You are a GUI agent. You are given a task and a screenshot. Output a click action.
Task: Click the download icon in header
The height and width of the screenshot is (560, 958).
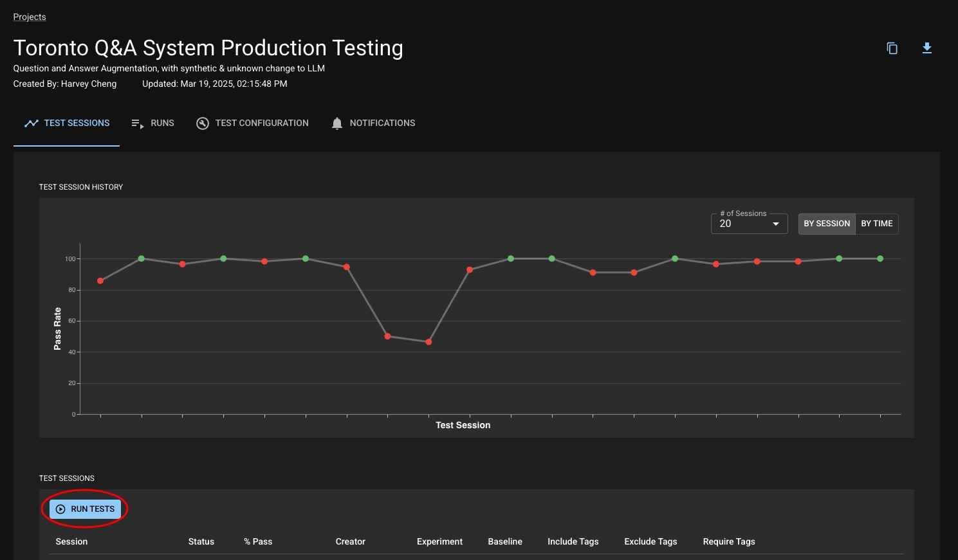pyautogui.click(x=926, y=48)
